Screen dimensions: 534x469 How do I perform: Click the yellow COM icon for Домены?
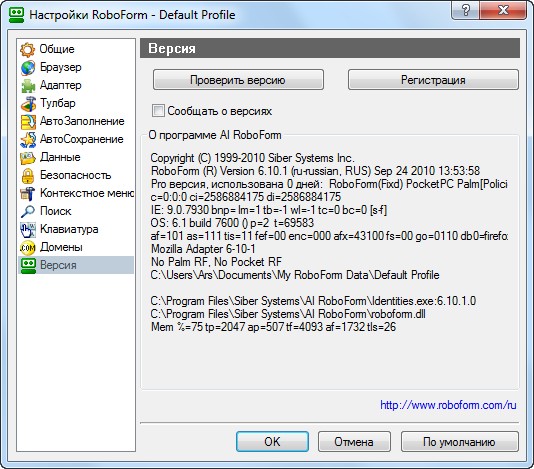tap(27, 248)
